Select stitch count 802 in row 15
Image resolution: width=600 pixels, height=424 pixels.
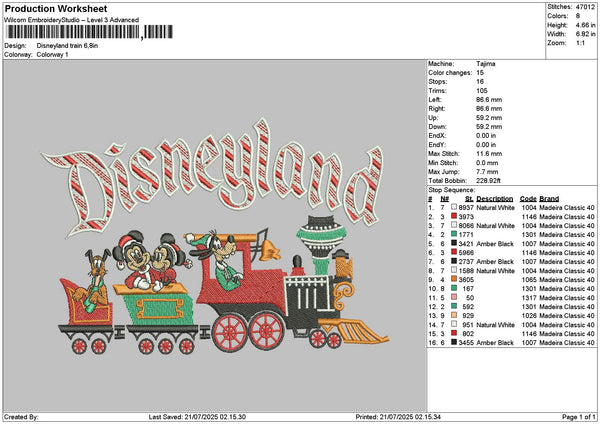tap(468, 334)
